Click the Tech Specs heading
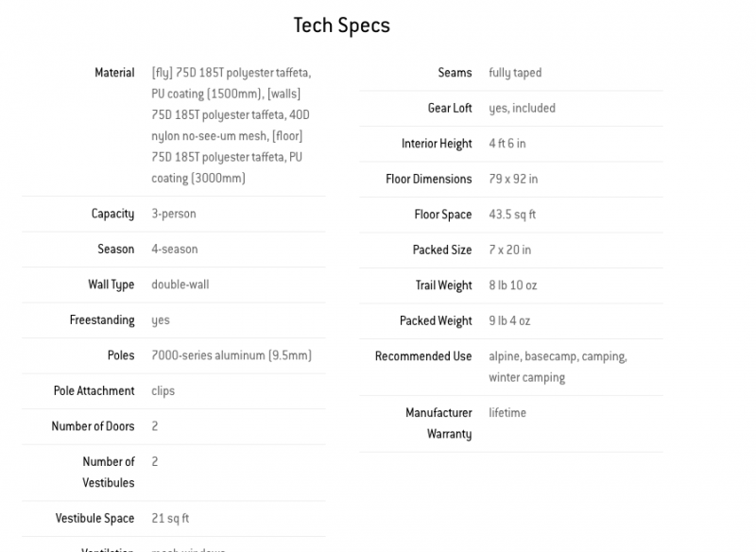This screenshot has width=756, height=552. (x=342, y=26)
